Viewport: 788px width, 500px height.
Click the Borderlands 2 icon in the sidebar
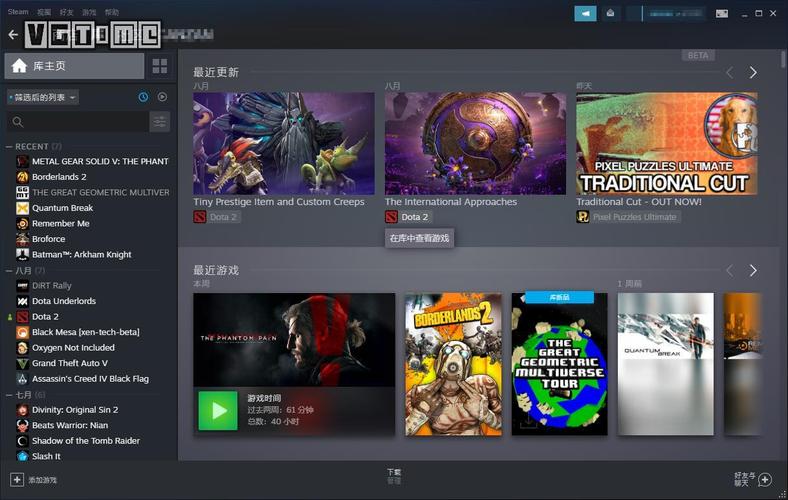pyautogui.click(x=23, y=177)
